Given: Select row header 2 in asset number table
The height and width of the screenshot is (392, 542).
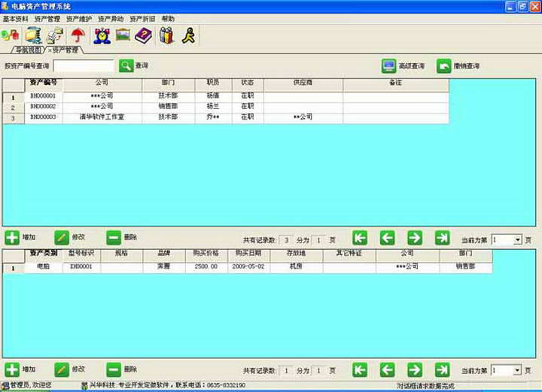Looking at the screenshot, I should 13,108.
